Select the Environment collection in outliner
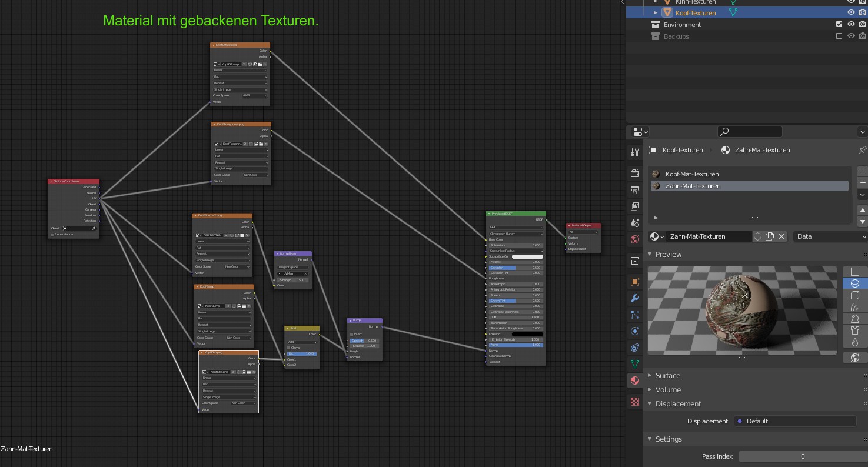The height and width of the screenshot is (467, 868). coord(682,25)
